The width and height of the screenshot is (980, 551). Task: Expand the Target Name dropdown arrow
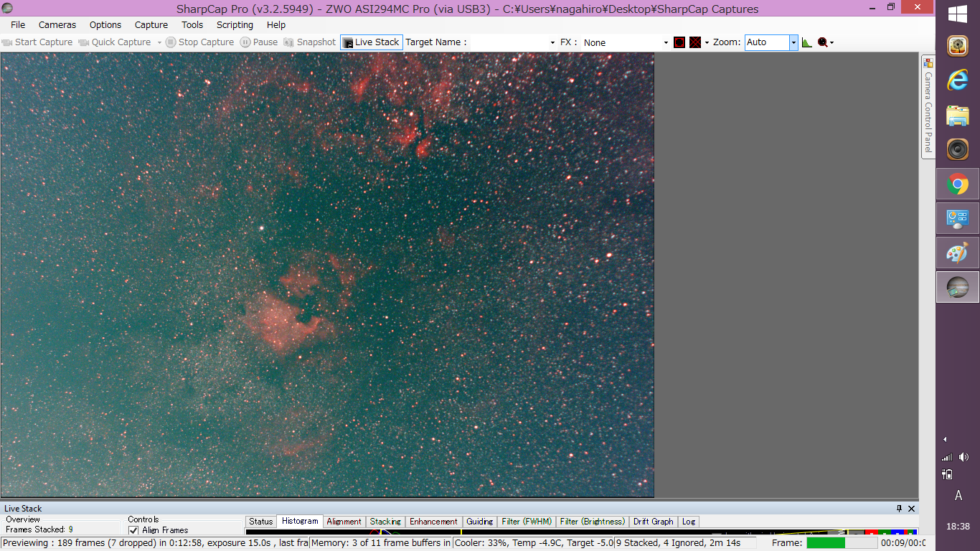click(x=552, y=42)
